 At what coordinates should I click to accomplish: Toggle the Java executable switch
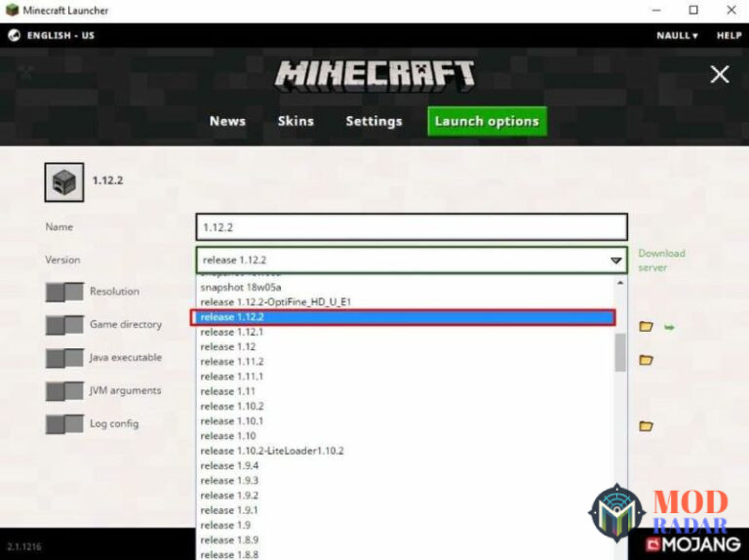pyautogui.click(x=64, y=358)
